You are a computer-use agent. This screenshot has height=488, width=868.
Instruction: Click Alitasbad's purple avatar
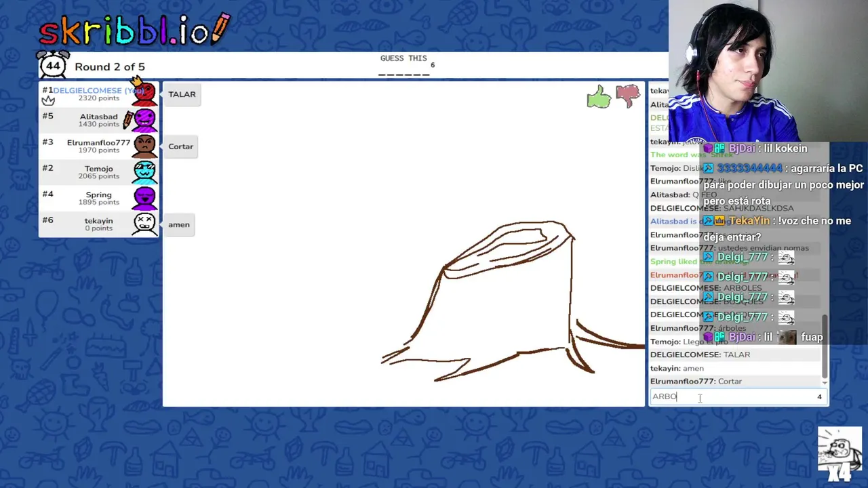(x=144, y=120)
